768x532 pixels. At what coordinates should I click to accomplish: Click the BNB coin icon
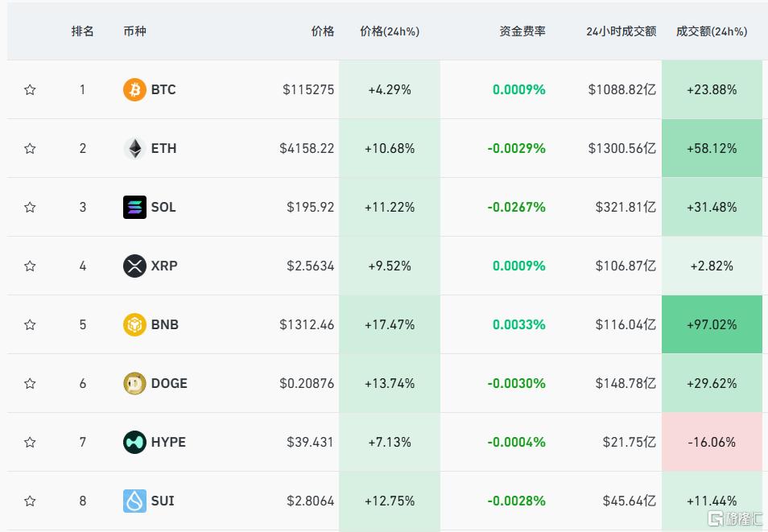tap(134, 324)
